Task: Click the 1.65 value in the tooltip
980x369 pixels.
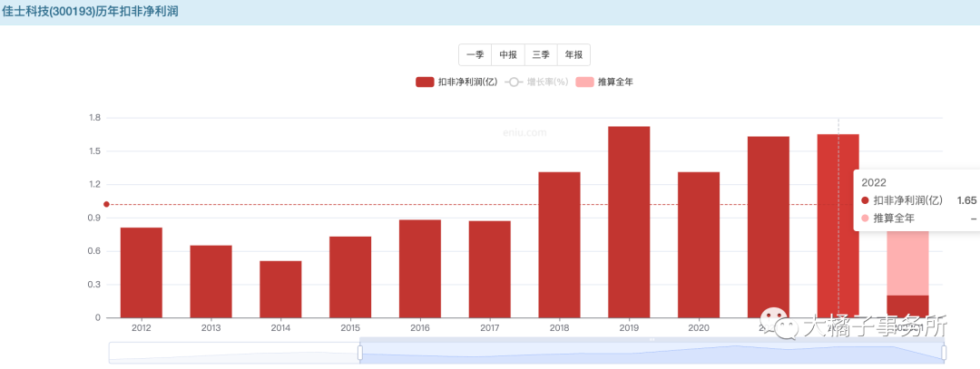Action: [x=966, y=200]
